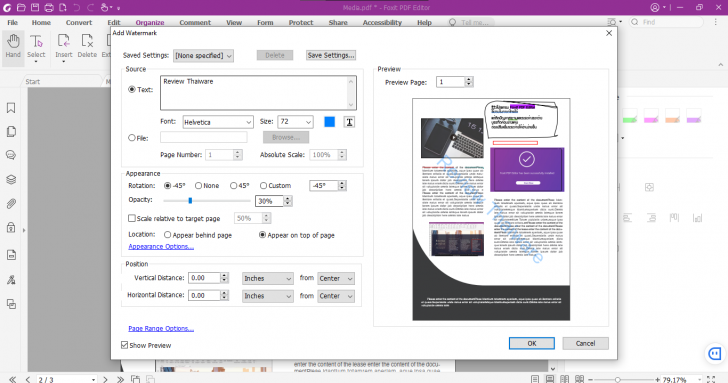Open the font Size dropdown showing 72

click(x=295, y=122)
